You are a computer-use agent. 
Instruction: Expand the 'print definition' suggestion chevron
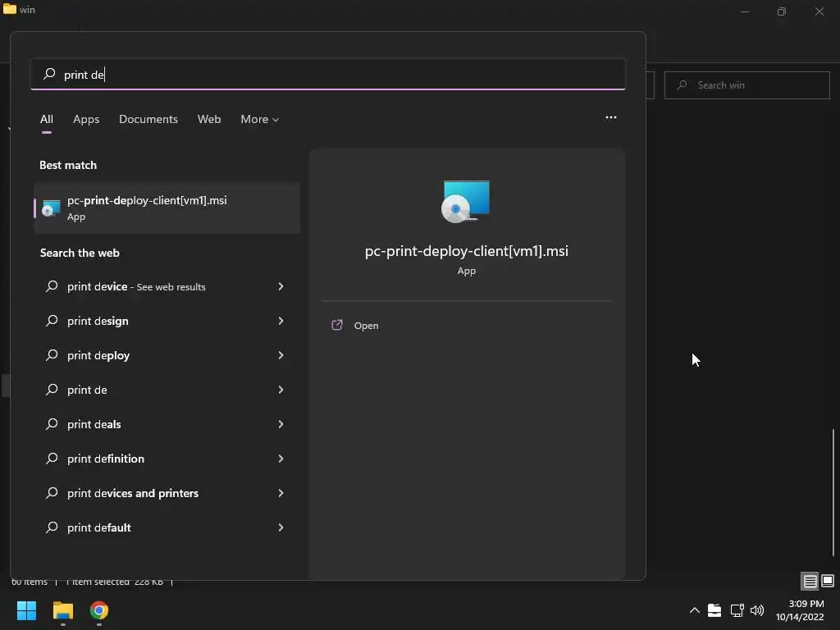[281, 459]
